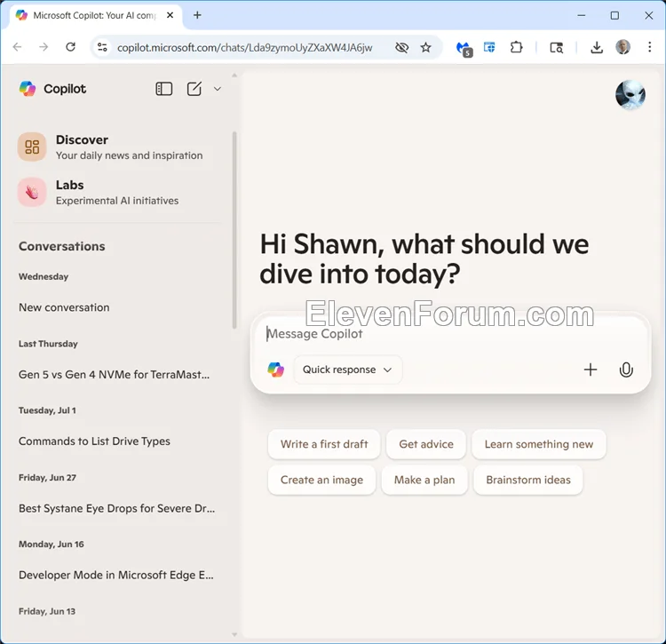Click the Copilot icon in message box
Image resolution: width=666 pixels, height=644 pixels.
[x=275, y=370]
